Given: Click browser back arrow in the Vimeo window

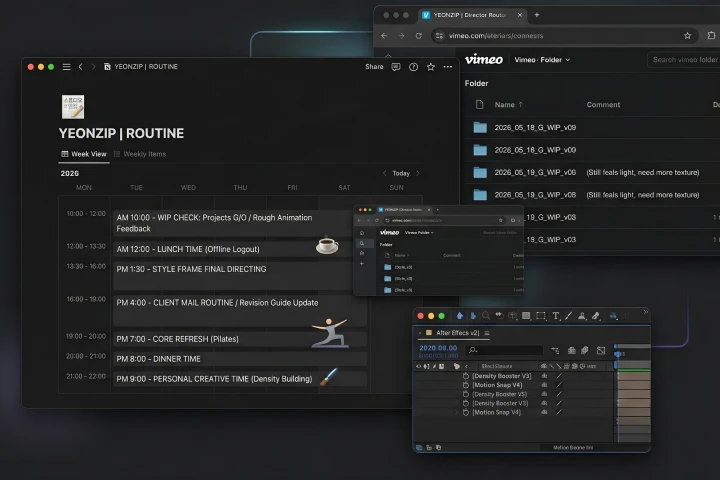Looking at the screenshot, I should coord(384,36).
